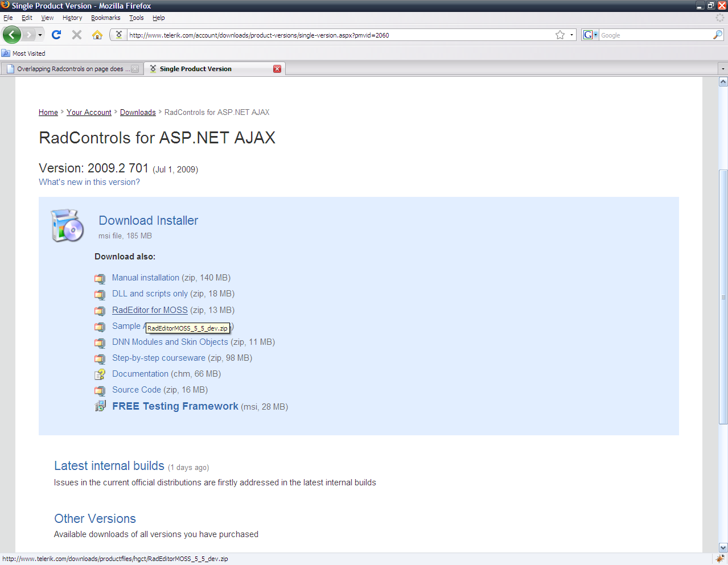The height and width of the screenshot is (565, 728).
Task: Click the icon beside FREE Testing Framework
Action: 100,406
